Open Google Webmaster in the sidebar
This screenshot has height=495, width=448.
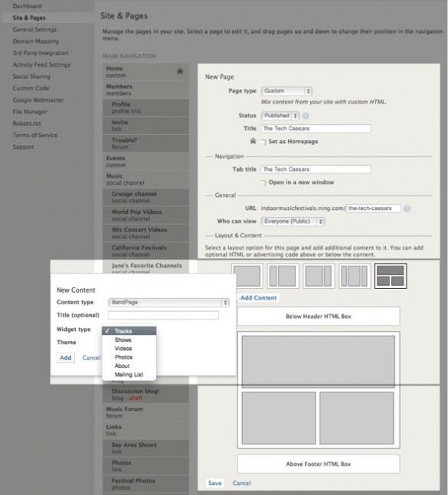click(x=38, y=100)
